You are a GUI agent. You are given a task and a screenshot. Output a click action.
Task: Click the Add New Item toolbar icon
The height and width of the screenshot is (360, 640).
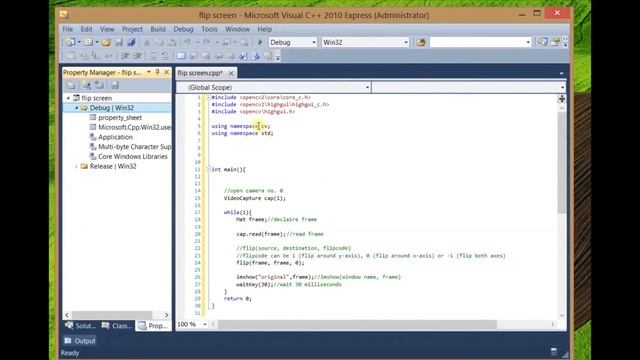(x=88, y=42)
